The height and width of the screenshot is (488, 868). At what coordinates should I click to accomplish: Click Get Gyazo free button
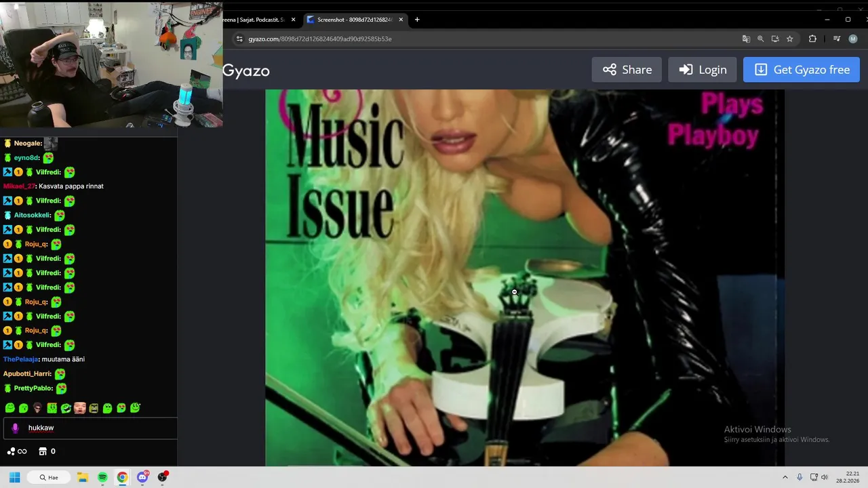click(x=802, y=70)
